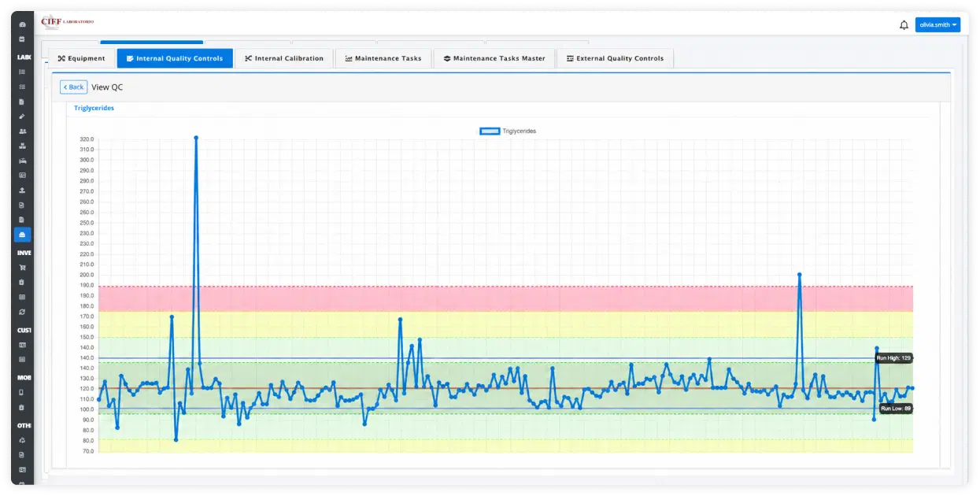Click the pencil edit icon in sidebar

(x=22, y=117)
